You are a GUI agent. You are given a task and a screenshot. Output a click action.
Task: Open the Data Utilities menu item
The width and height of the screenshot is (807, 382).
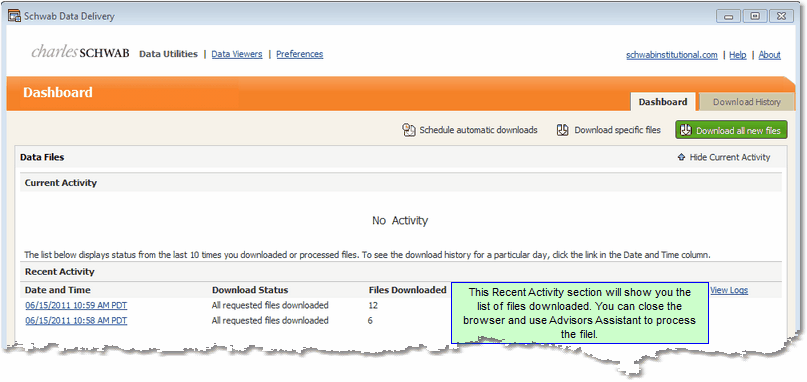pos(168,54)
